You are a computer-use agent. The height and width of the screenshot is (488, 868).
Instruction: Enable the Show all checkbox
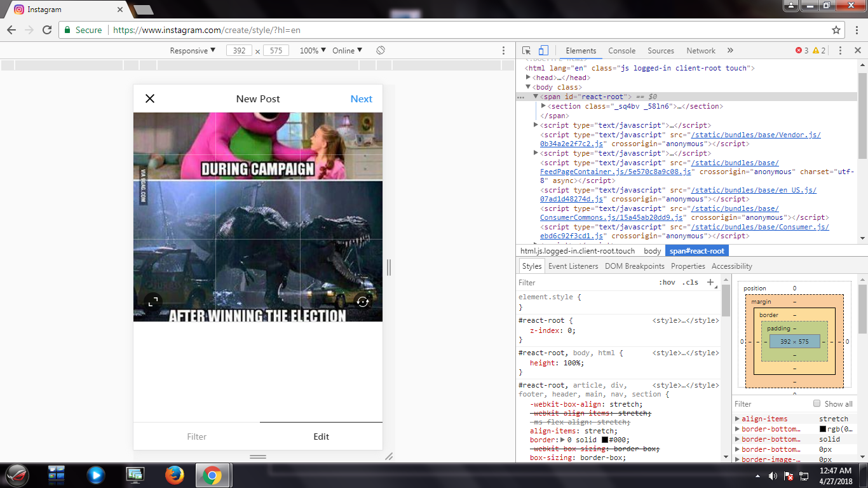tap(817, 403)
